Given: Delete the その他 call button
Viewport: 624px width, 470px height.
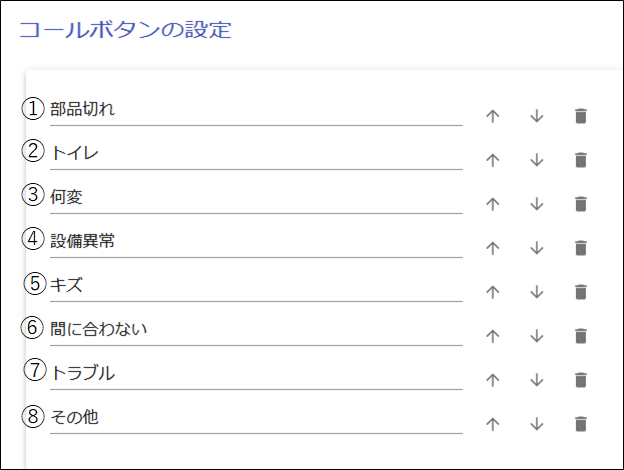Looking at the screenshot, I should 580,424.
